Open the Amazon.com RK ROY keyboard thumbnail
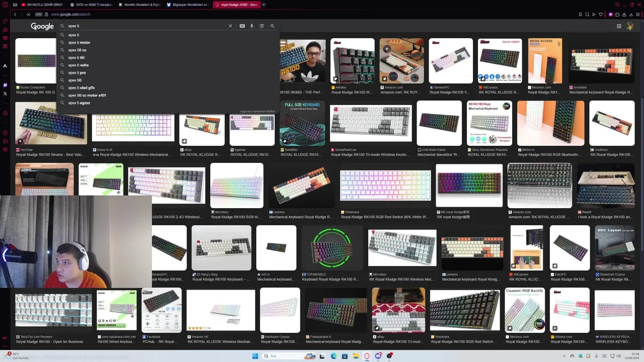Image resolution: width=644 pixels, height=362 pixels. pyautogui.click(x=401, y=60)
